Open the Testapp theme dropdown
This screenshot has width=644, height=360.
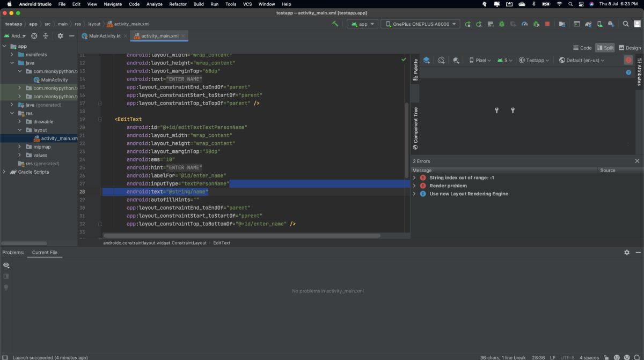click(x=534, y=60)
